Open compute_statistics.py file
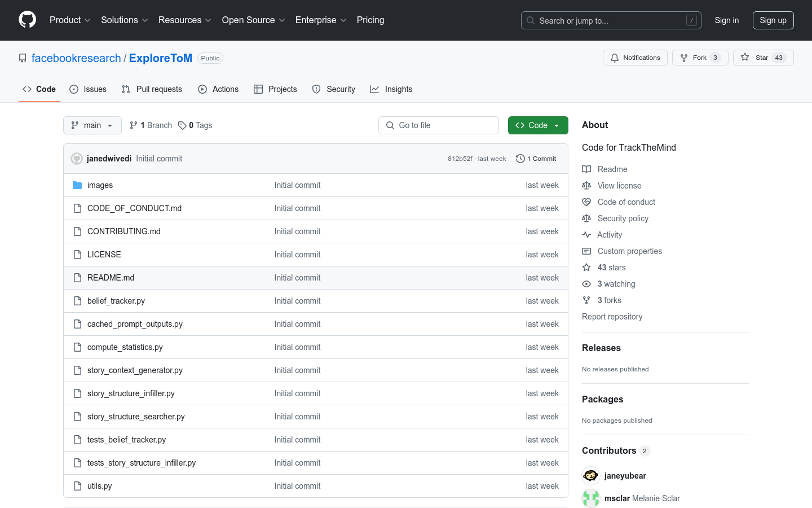 pyautogui.click(x=125, y=347)
